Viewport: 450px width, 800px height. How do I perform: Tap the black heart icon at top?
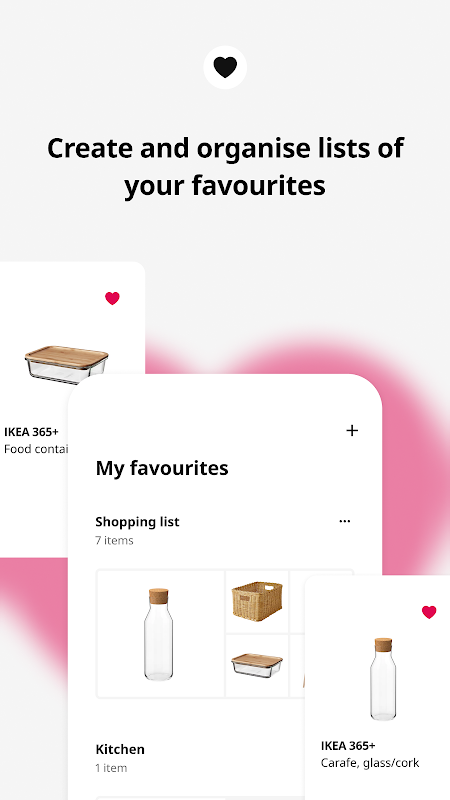(x=225, y=67)
